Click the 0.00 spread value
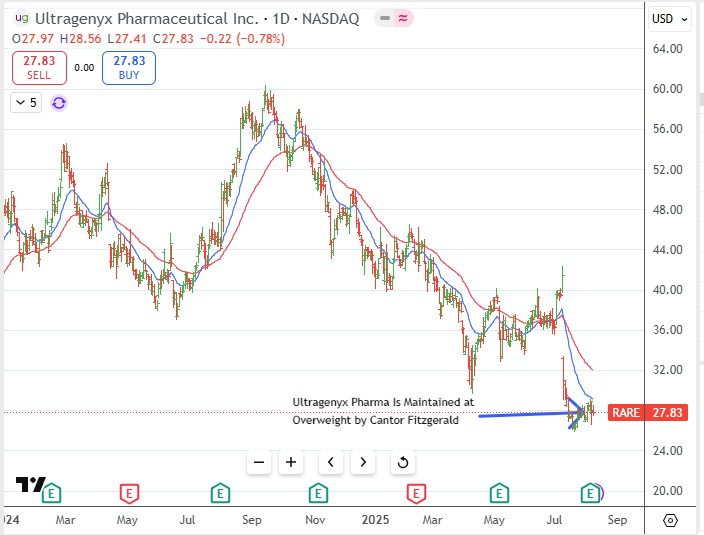Screen dimensions: 704x535 (84, 68)
